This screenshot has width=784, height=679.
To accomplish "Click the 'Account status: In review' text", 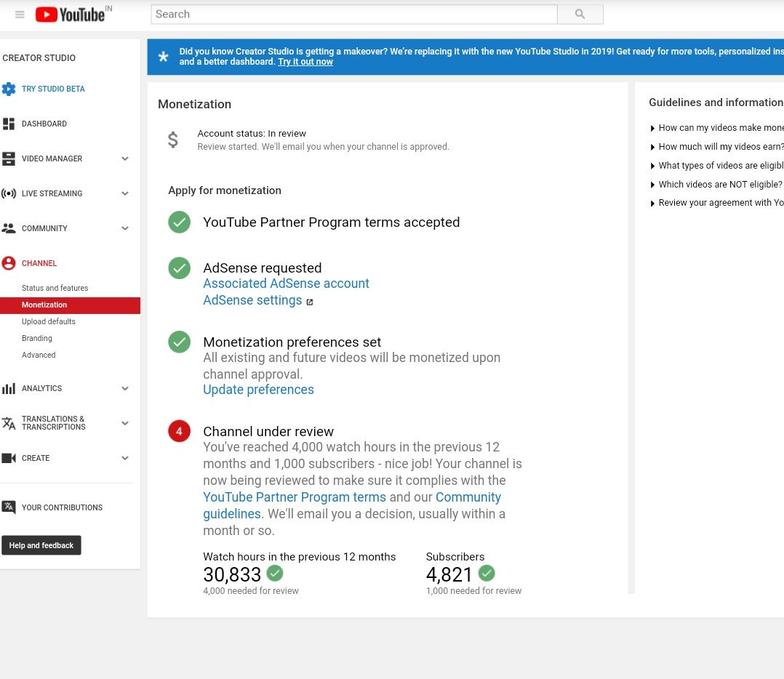I will tap(252, 134).
